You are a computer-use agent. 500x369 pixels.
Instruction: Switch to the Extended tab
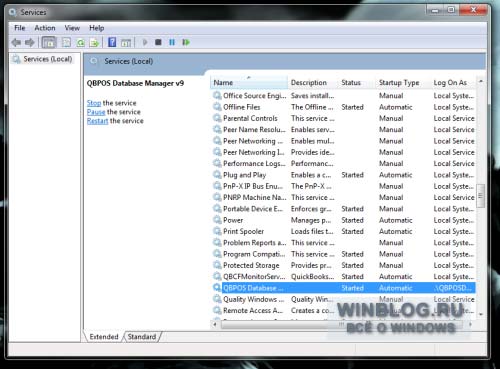(x=104, y=337)
